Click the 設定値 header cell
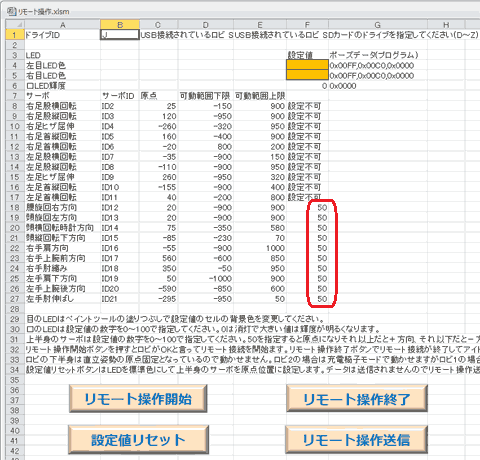 tap(307, 55)
